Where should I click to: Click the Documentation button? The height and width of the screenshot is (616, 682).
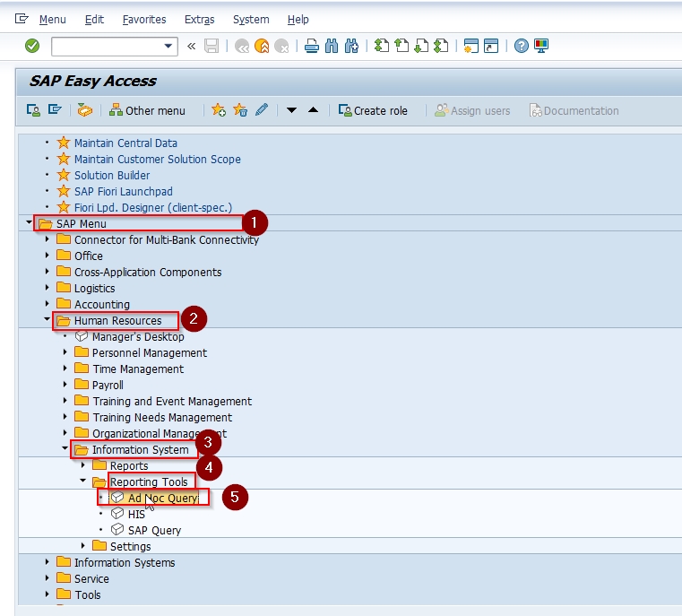click(574, 110)
